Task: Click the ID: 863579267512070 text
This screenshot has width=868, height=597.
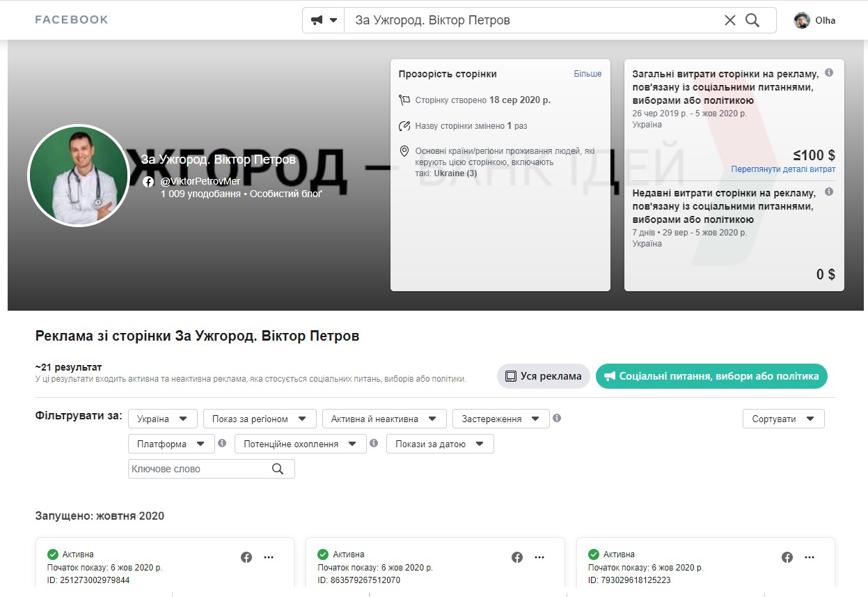Action: click(x=359, y=580)
